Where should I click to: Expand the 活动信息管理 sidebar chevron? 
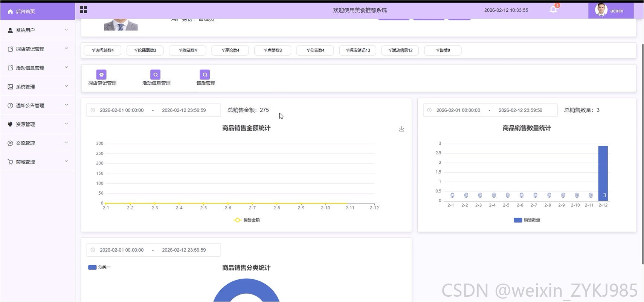(x=67, y=67)
